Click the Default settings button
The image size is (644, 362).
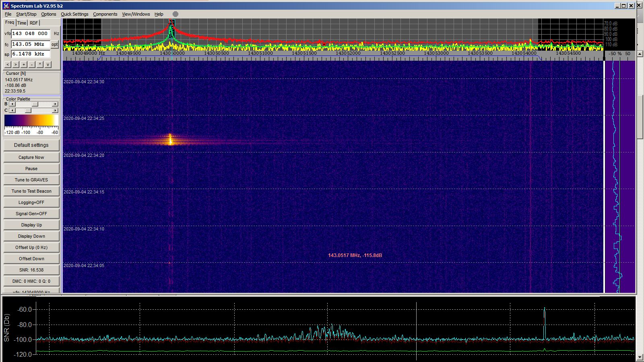[31, 145]
